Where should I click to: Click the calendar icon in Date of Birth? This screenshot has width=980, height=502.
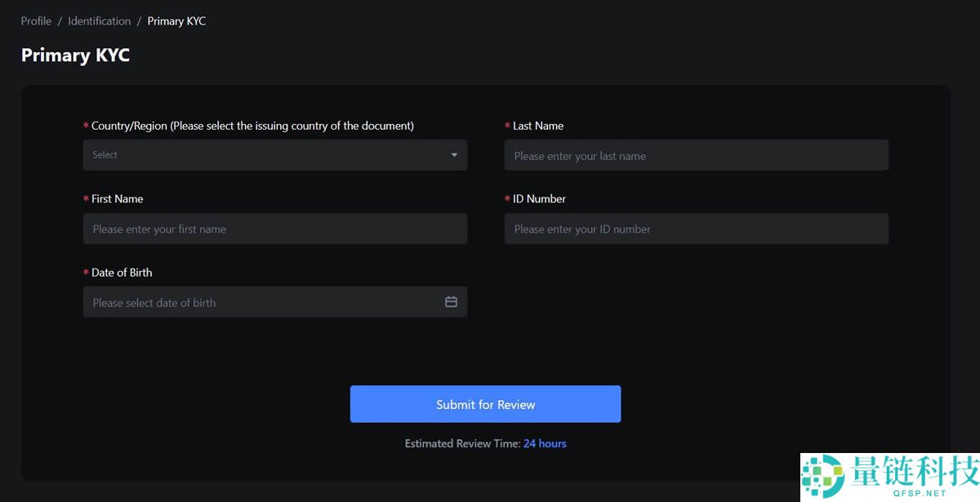coord(451,302)
